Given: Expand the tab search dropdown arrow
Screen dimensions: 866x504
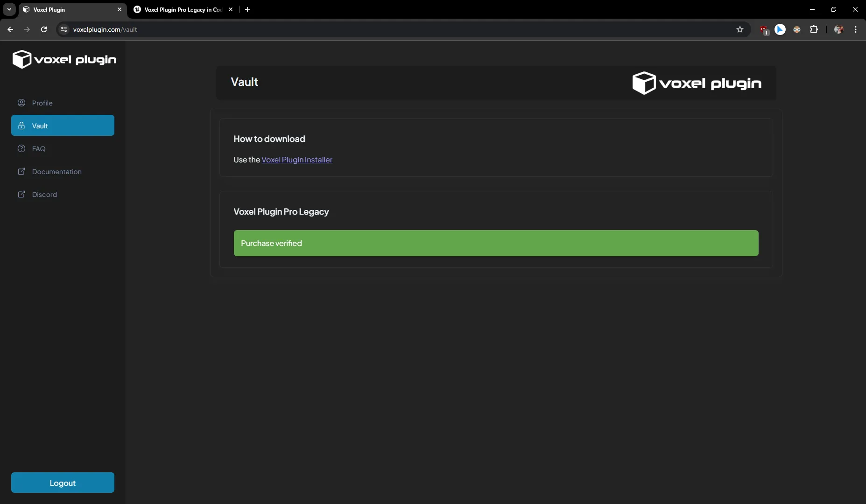Looking at the screenshot, I should pyautogui.click(x=9, y=9).
